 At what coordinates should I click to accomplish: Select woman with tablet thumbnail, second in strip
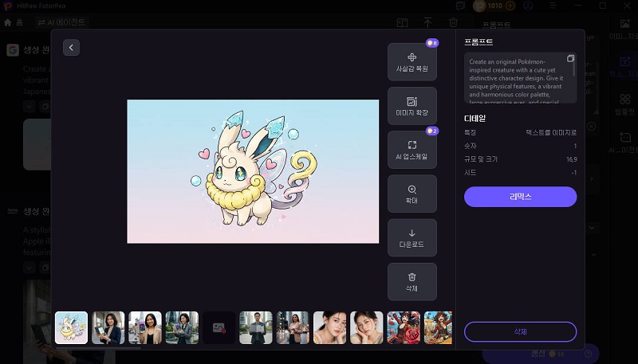108,328
